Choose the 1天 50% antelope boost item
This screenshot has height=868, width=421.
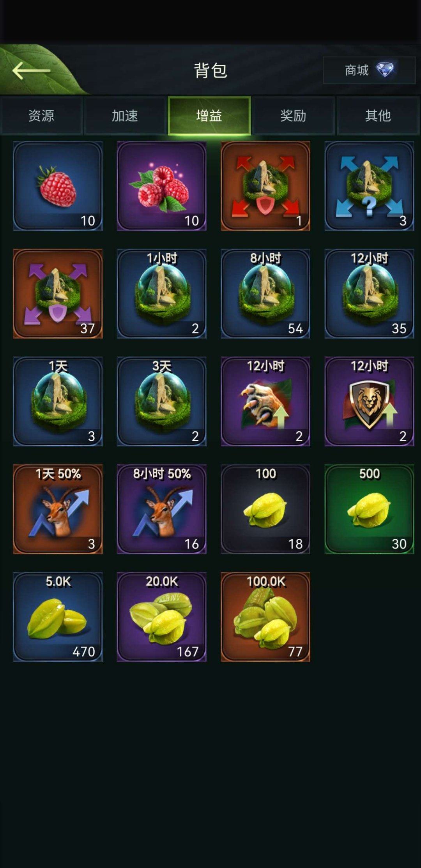58,509
